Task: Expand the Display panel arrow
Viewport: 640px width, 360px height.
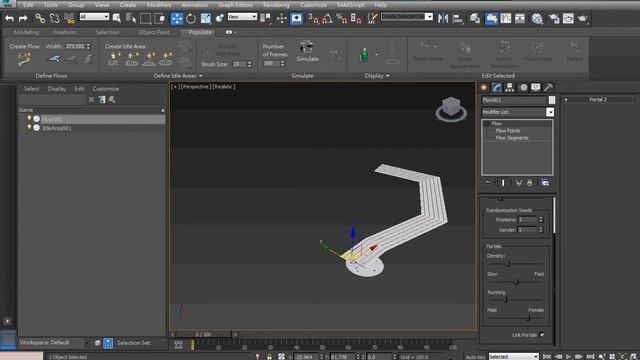Action: tap(387, 76)
